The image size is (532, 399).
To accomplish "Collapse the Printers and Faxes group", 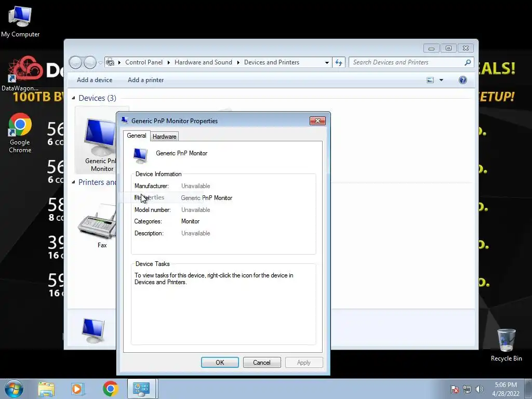I will point(73,182).
